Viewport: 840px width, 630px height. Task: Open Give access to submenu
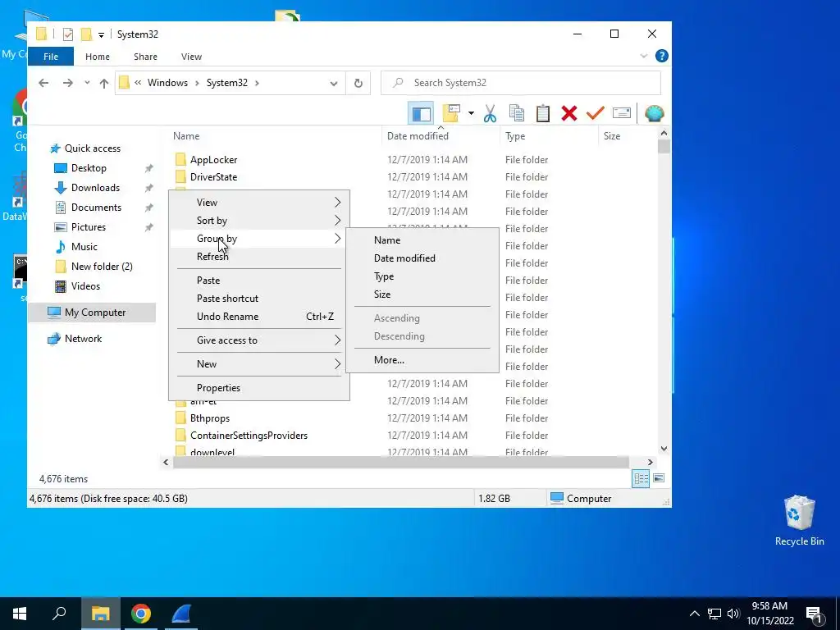[259, 340]
